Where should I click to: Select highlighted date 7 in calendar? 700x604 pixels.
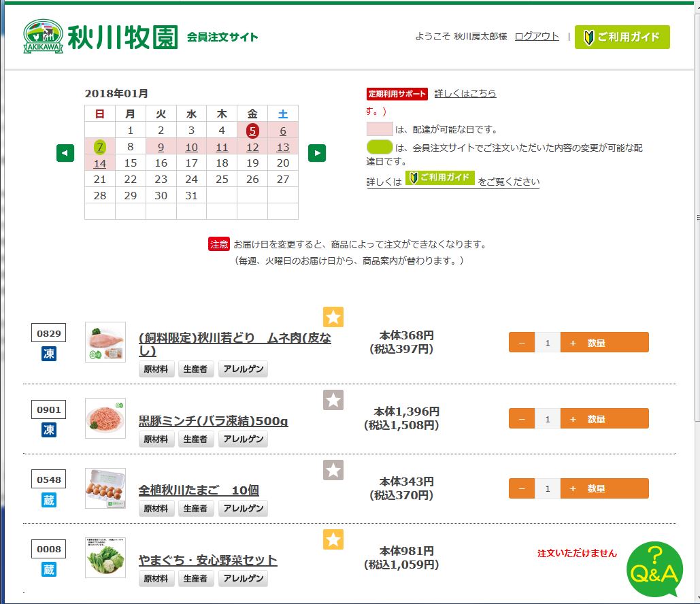click(100, 147)
